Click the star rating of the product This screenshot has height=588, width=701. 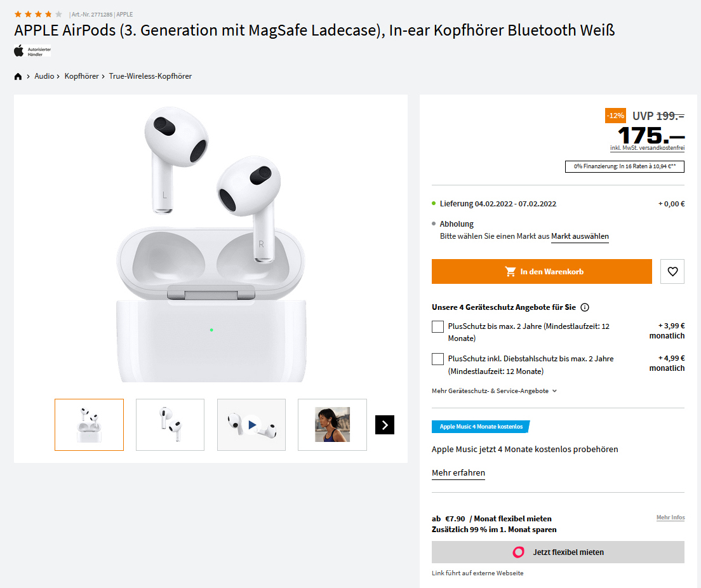pyautogui.click(x=38, y=14)
